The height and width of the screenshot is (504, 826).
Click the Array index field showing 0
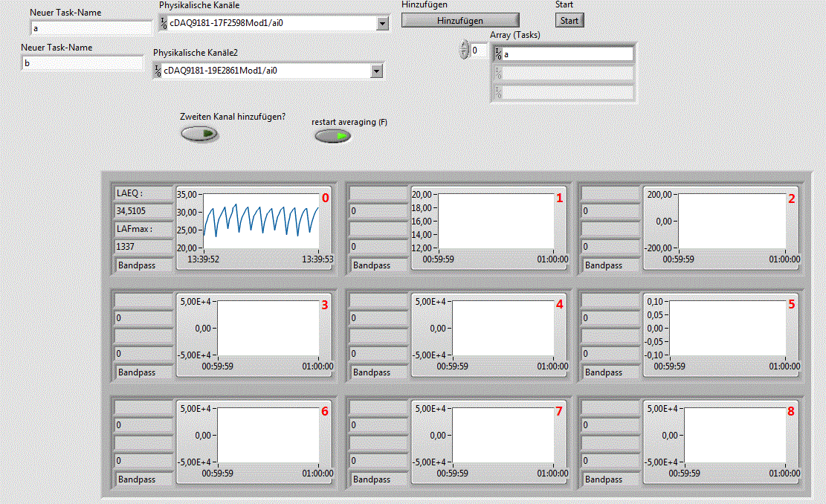pos(478,51)
